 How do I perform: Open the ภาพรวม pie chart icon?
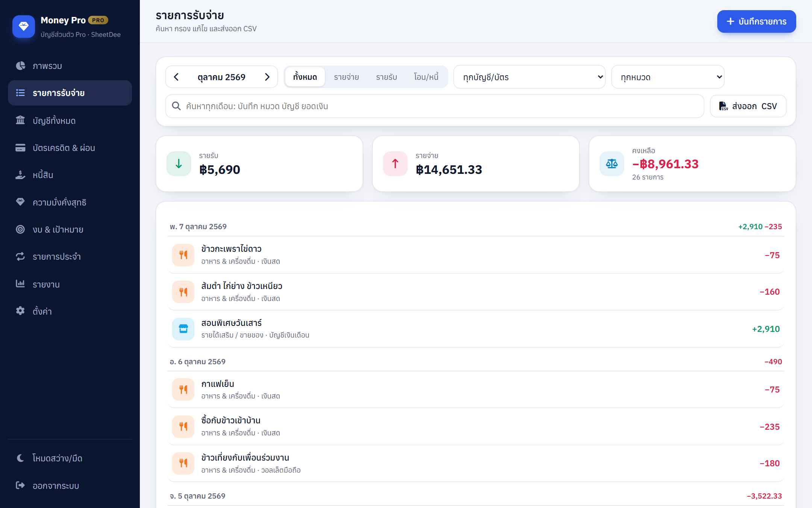point(20,66)
